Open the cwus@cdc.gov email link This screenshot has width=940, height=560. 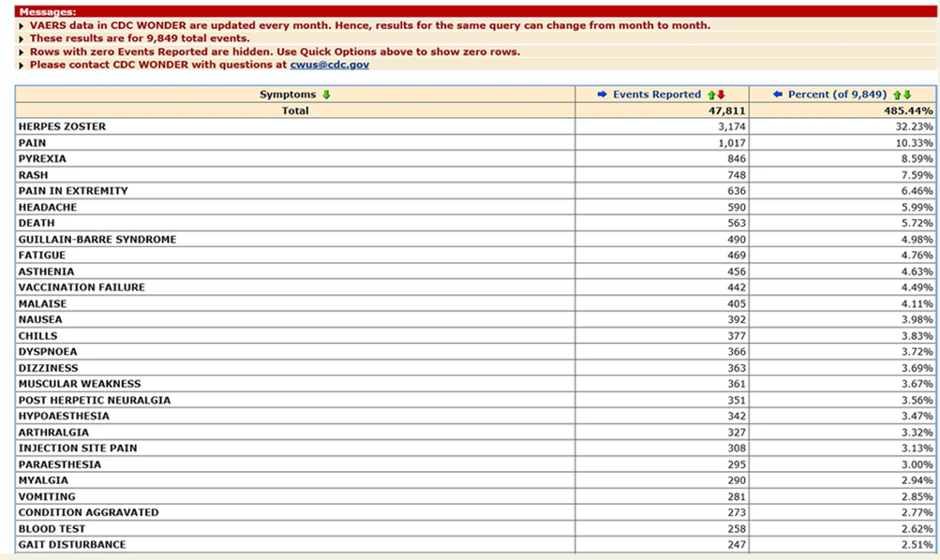click(x=330, y=65)
